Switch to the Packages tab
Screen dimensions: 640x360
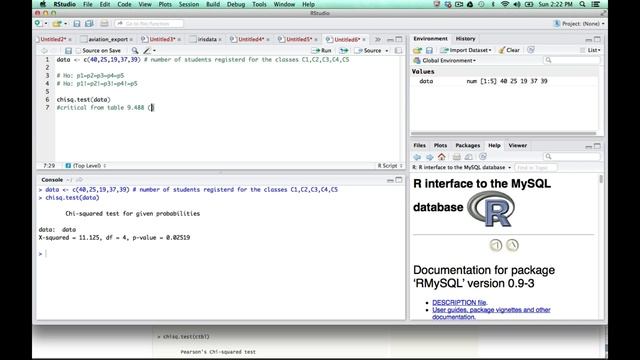[x=467, y=145]
